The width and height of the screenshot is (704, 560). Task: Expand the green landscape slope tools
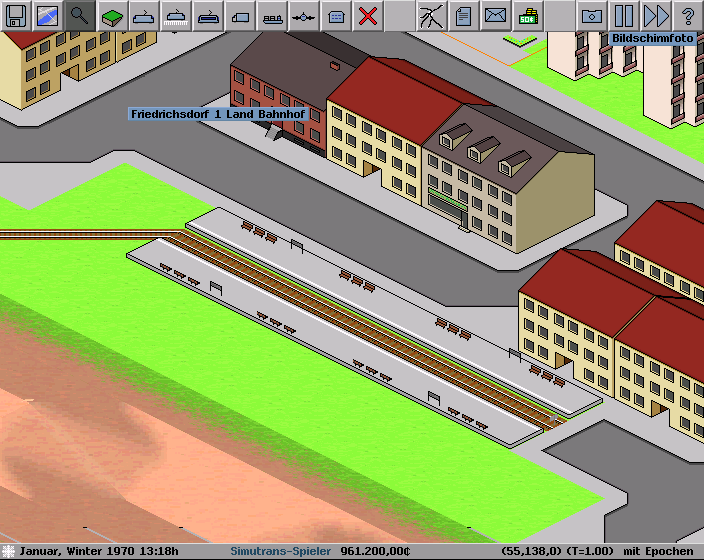click(x=112, y=15)
